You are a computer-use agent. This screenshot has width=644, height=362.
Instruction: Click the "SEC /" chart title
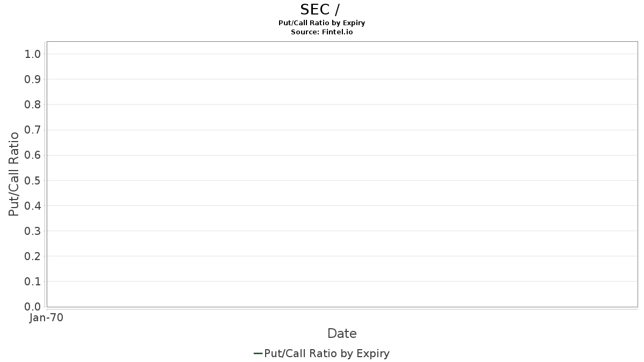click(320, 10)
